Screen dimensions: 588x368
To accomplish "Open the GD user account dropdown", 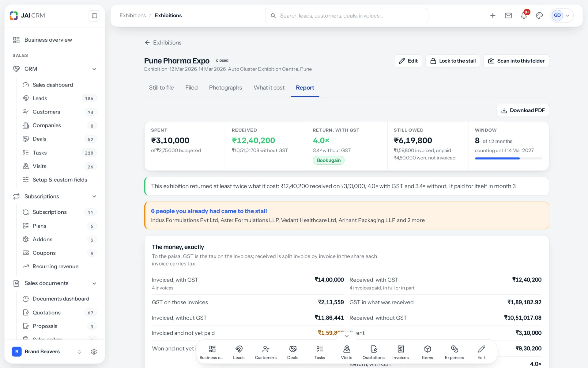I will [x=562, y=16].
